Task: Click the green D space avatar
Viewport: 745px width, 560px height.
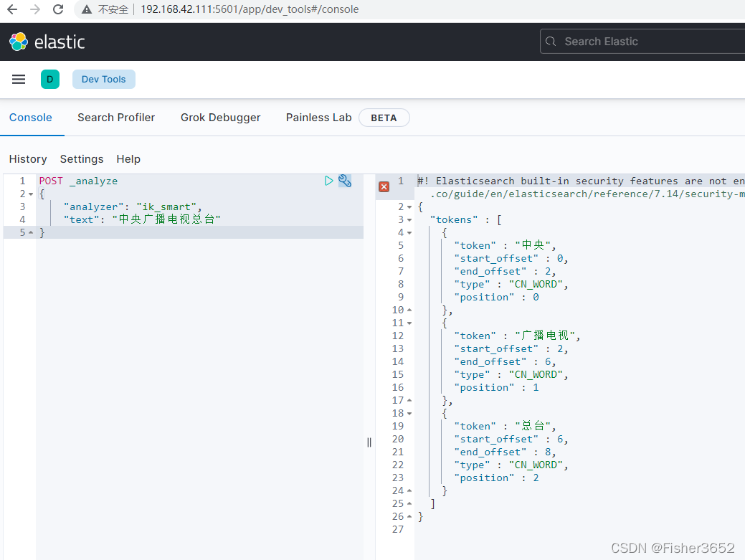Action: (x=50, y=80)
